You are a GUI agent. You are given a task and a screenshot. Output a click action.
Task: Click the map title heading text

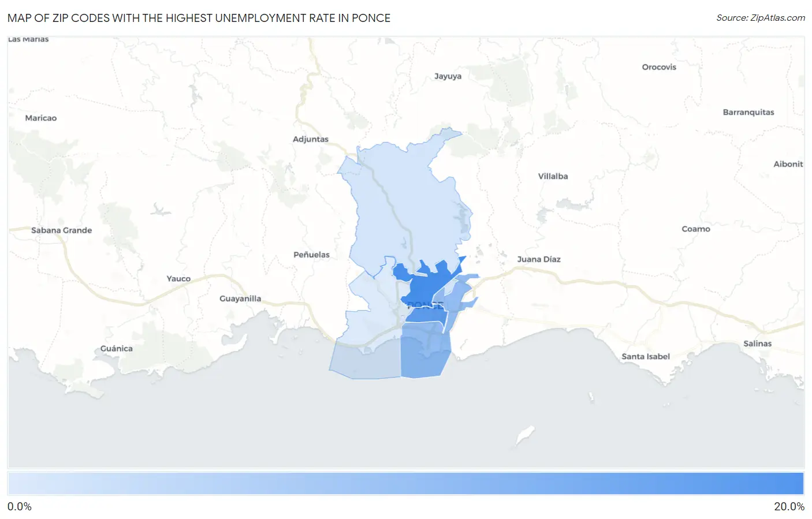[199, 18]
